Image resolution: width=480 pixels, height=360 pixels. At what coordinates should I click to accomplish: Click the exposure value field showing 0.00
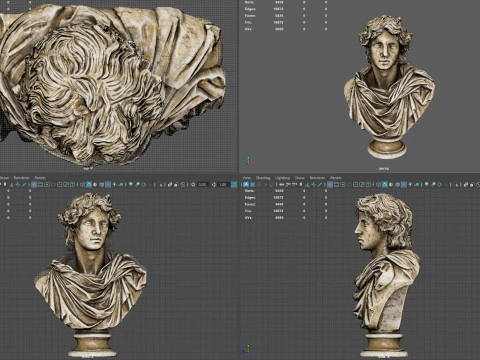(x=203, y=184)
